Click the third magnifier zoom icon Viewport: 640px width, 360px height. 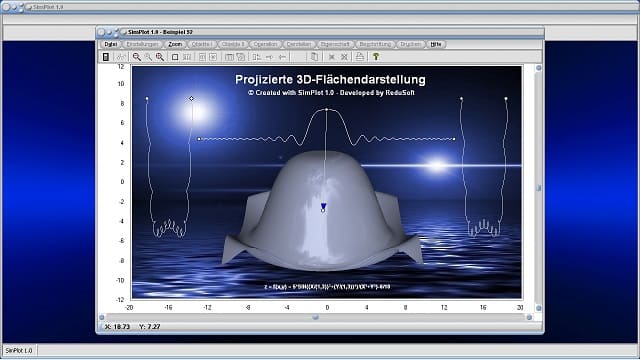pyautogui.click(x=160, y=57)
